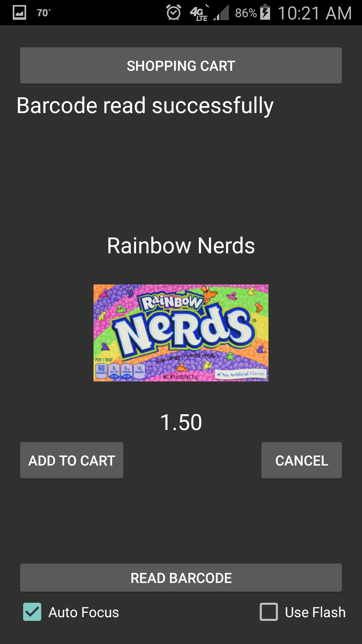Tap the charging battery icon

265,12
